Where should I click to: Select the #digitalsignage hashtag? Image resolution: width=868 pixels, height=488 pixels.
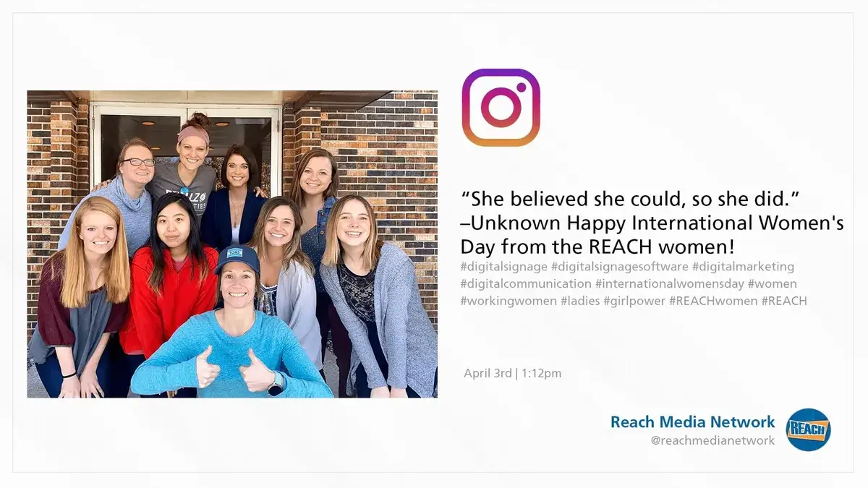pyautogui.click(x=503, y=267)
